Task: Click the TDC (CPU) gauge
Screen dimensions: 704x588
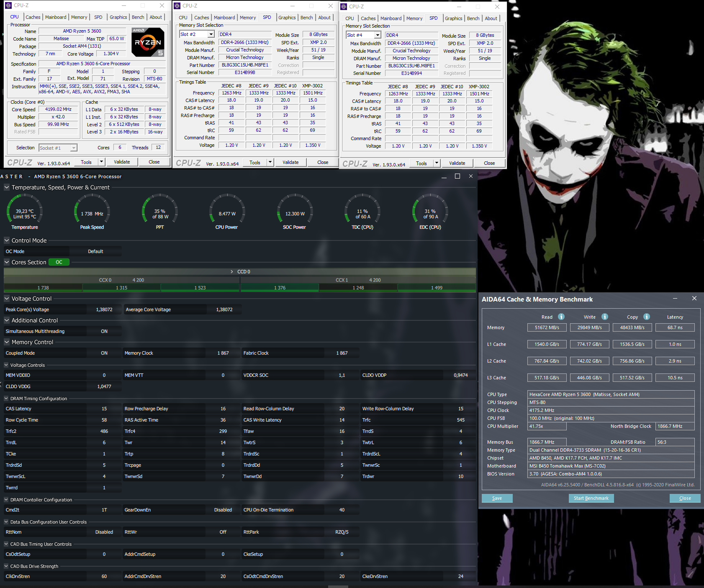Action: coord(362,211)
